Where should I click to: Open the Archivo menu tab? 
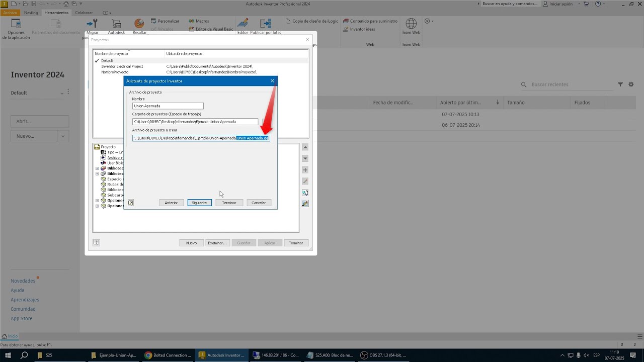(10, 13)
